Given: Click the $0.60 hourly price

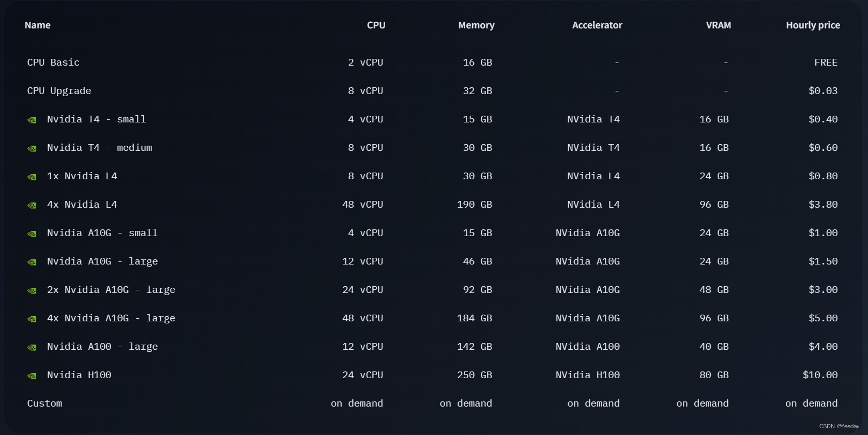Looking at the screenshot, I should click(823, 148).
